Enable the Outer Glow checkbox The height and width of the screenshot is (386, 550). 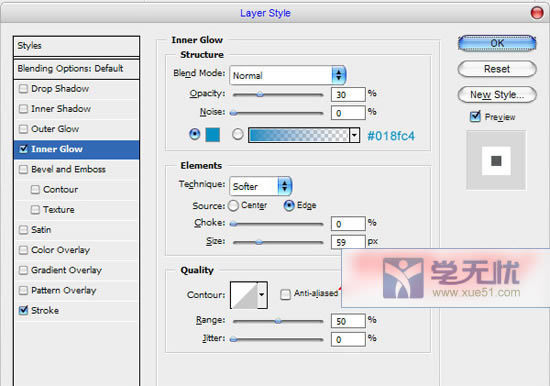tap(23, 129)
